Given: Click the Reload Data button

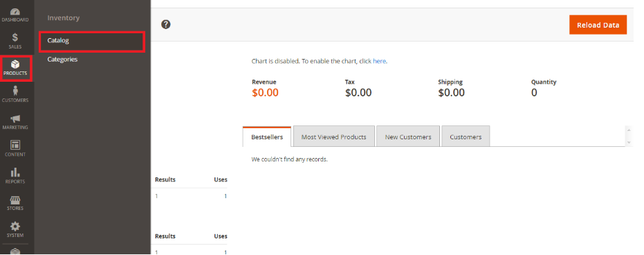Looking at the screenshot, I should (598, 25).
